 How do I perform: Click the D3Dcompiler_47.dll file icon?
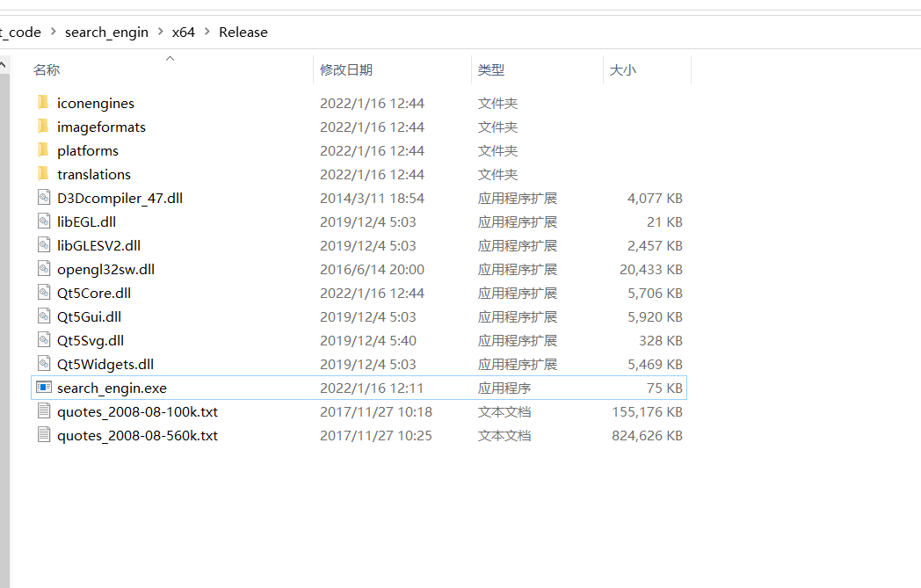(43, 198)
